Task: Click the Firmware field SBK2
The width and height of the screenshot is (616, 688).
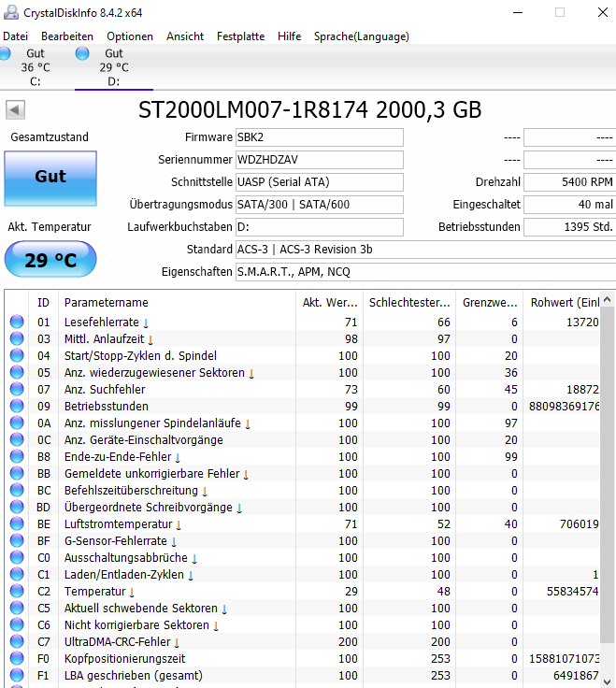Action: click(320, 137)
